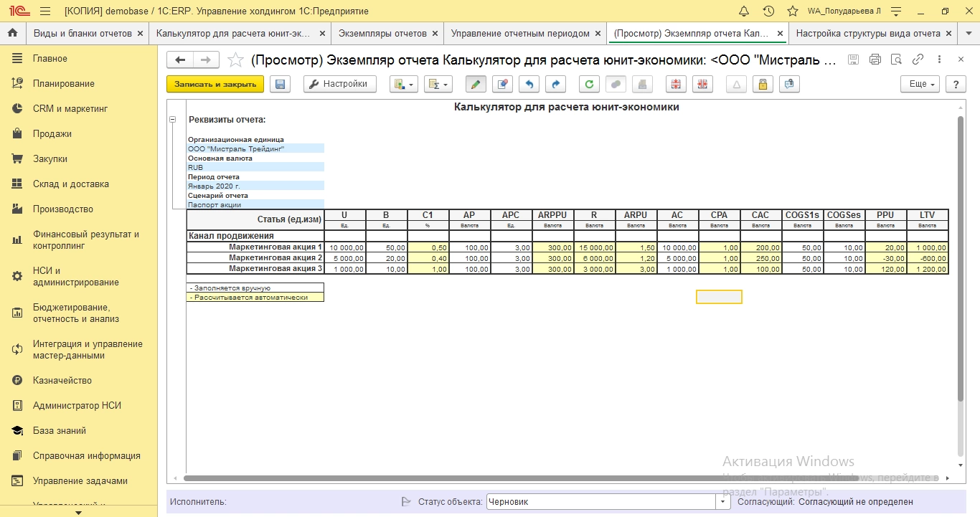Switch to the Экземпляры отчетов tab
This screenshot has width=980, height=517.
coord(382,34)
